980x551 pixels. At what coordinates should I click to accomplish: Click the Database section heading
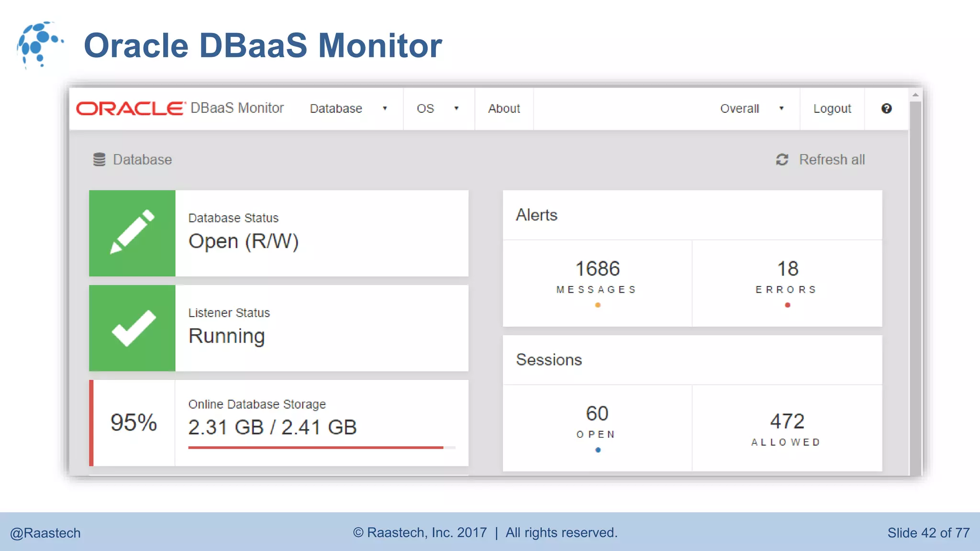[x=143, y=160]
